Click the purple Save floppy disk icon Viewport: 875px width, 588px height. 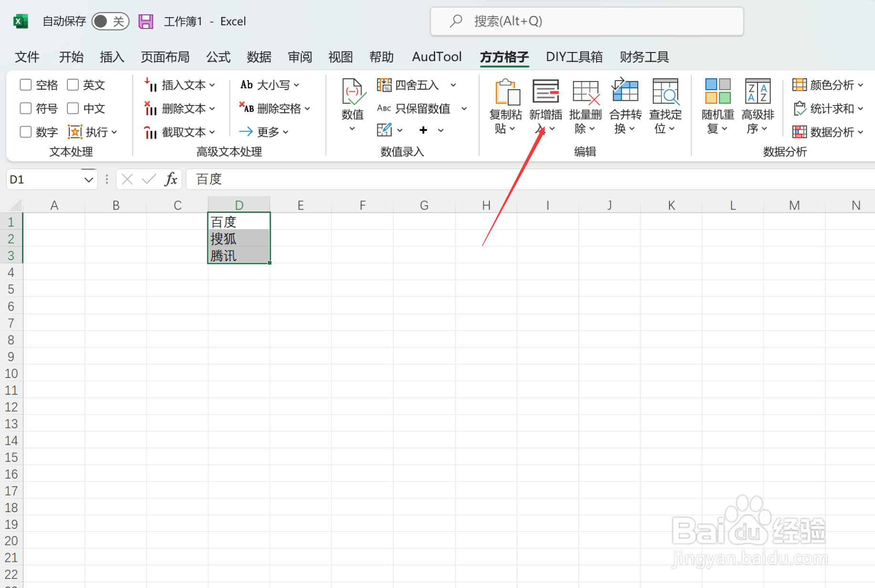[x=146, y=21]
